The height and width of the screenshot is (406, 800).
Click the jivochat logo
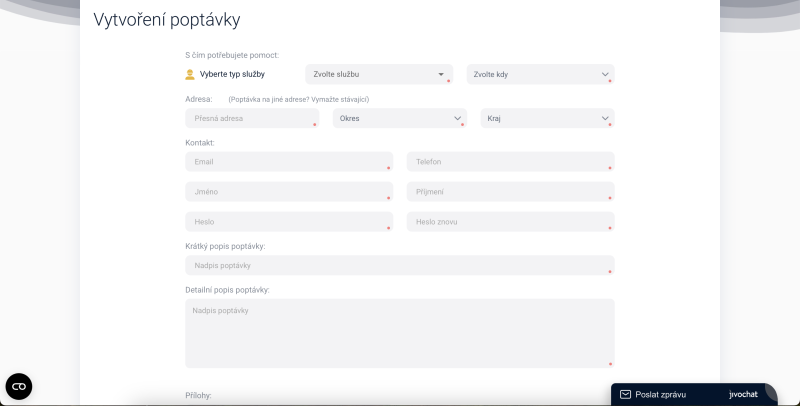click(x=743, y=394)
